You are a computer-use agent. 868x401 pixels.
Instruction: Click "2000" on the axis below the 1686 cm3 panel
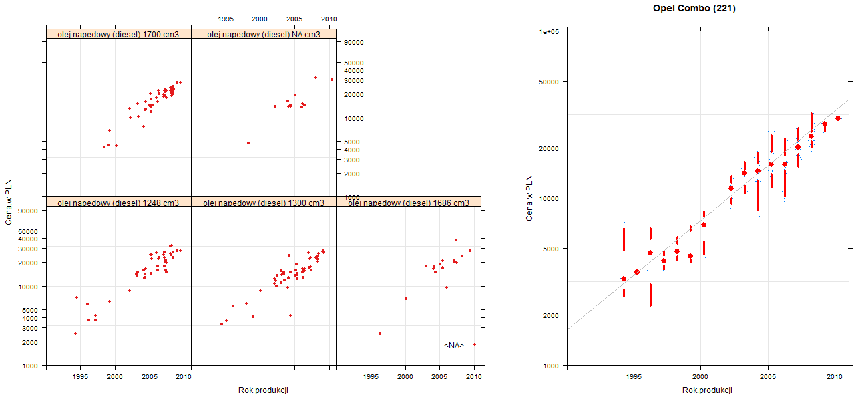tap(405, 376)
